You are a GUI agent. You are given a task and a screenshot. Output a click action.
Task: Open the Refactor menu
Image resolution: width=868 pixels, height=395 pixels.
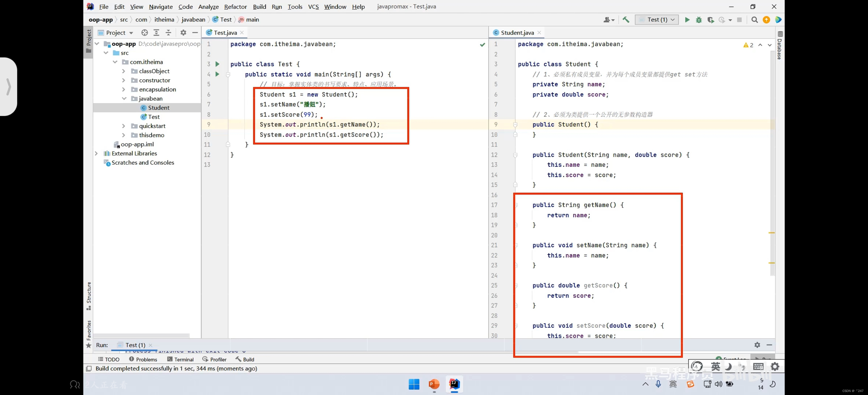coord(236,6)
